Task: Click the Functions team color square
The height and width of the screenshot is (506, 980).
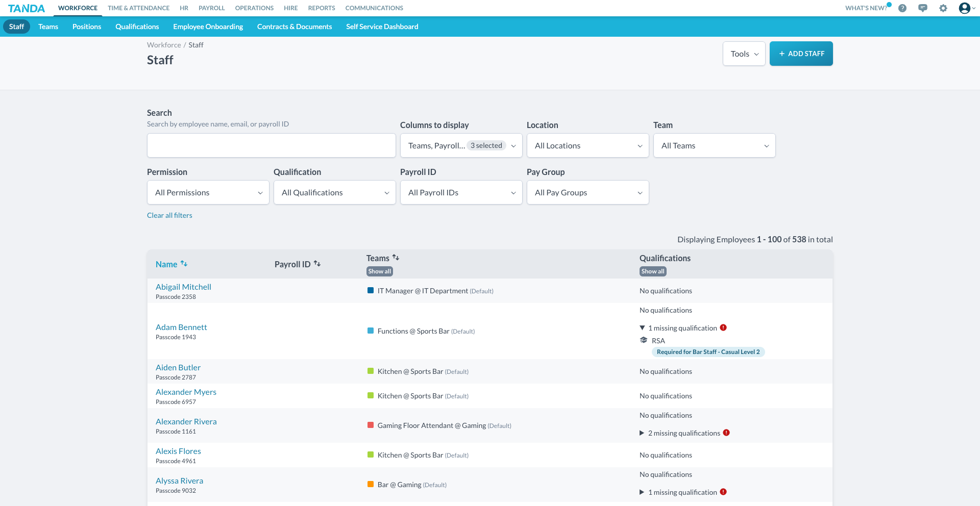Action: (x=371, y=331)
